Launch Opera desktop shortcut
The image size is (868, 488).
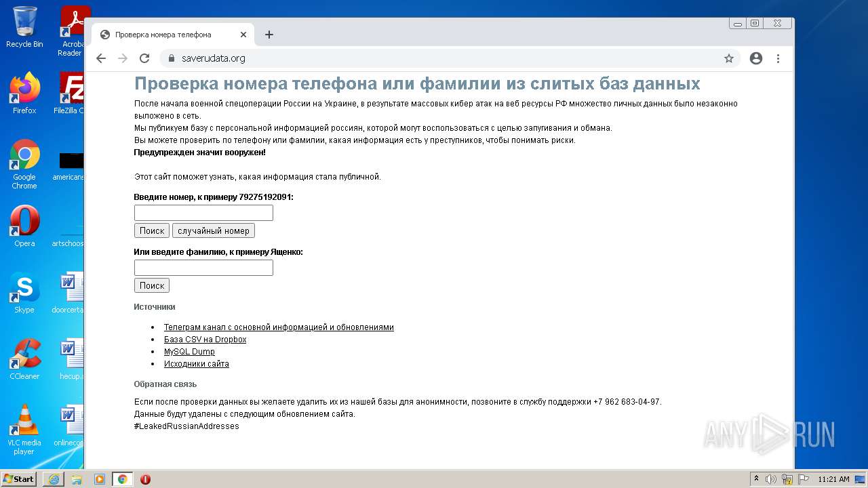pyautogui.click(x=24, y=226)
